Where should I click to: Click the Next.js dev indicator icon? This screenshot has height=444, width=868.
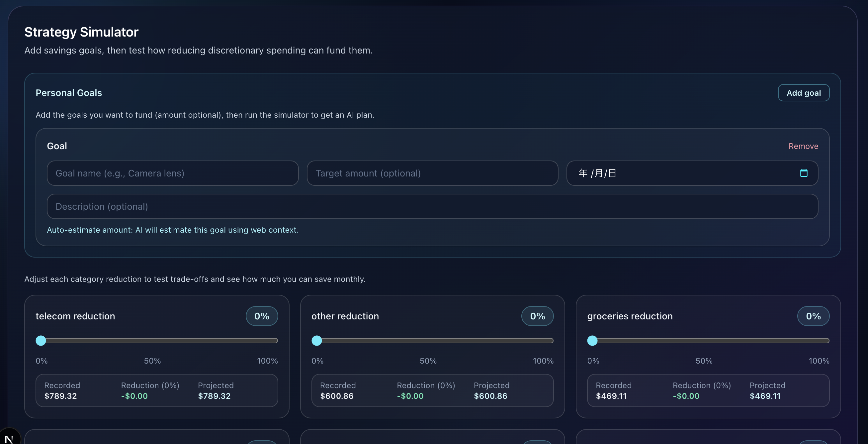click(x=9, y=438)
